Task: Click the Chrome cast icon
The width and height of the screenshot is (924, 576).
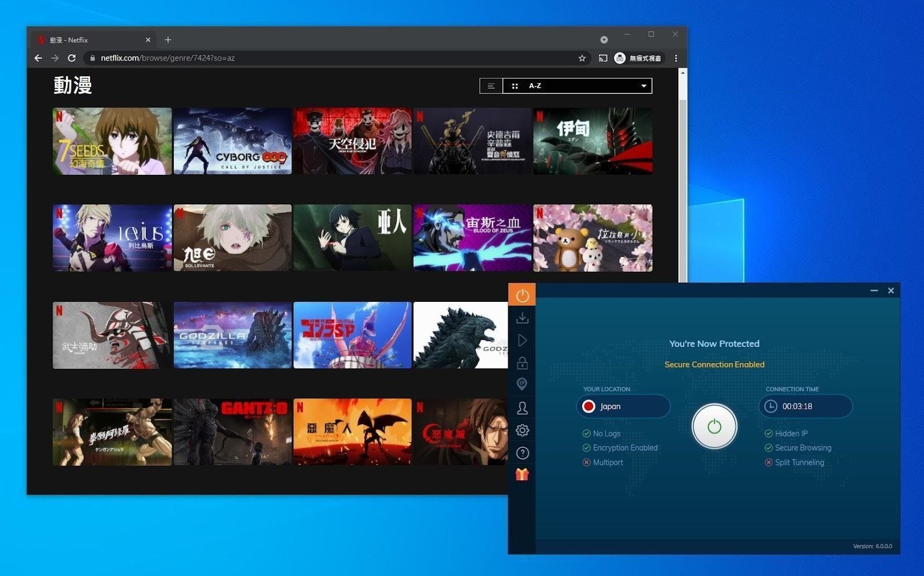Action: point(603,58)
